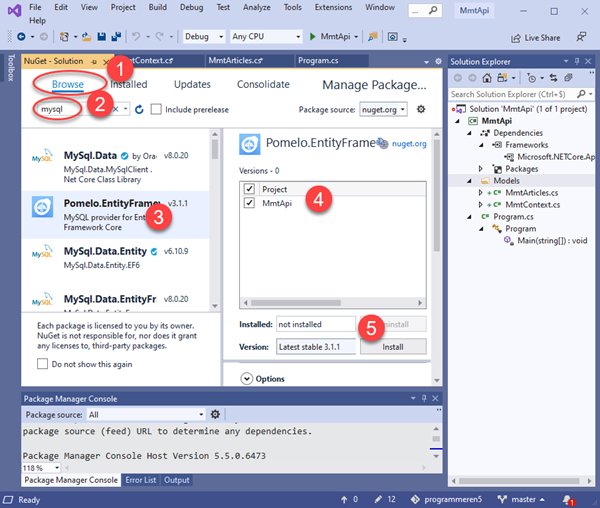
Task: Open the File menu
Action: click(x=35, y=7)
